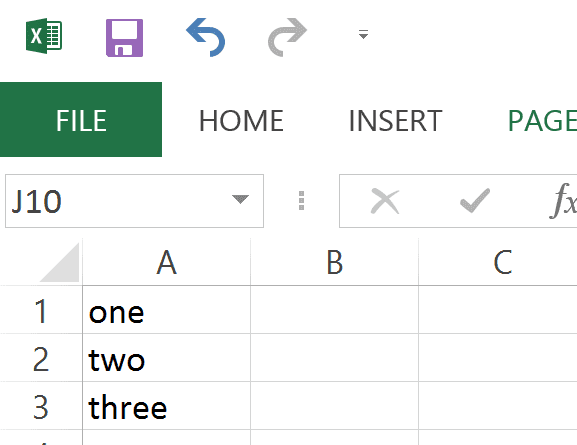577x445 pixels.
Task: Switch to the INSERT ribbon tab
Action: coord(395,120)
